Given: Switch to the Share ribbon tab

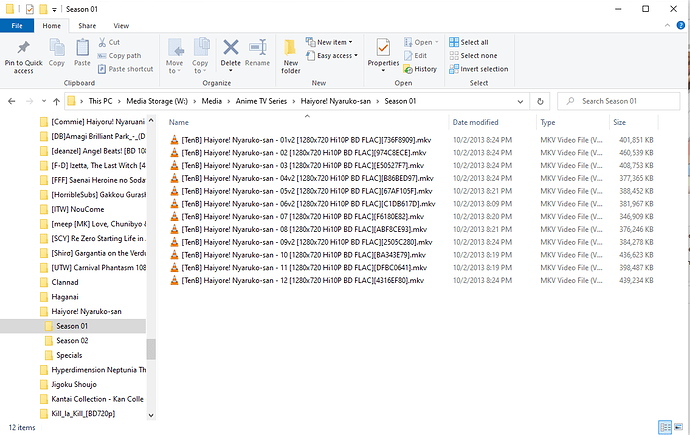Looking at the screenshot, I should coord(87,26).
